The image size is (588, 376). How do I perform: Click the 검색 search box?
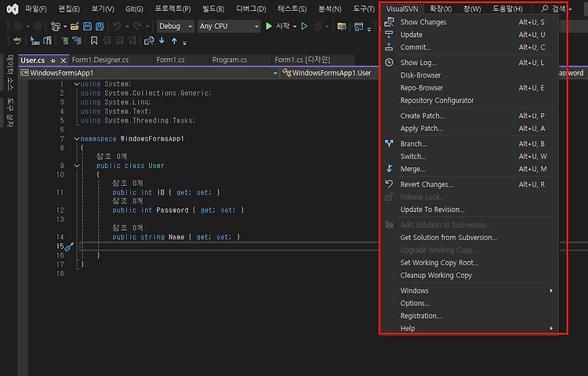point(556,9)
